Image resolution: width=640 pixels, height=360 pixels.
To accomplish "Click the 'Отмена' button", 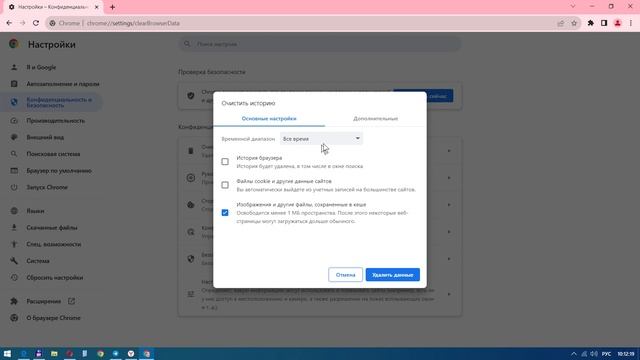I will (x=345, y=275).
